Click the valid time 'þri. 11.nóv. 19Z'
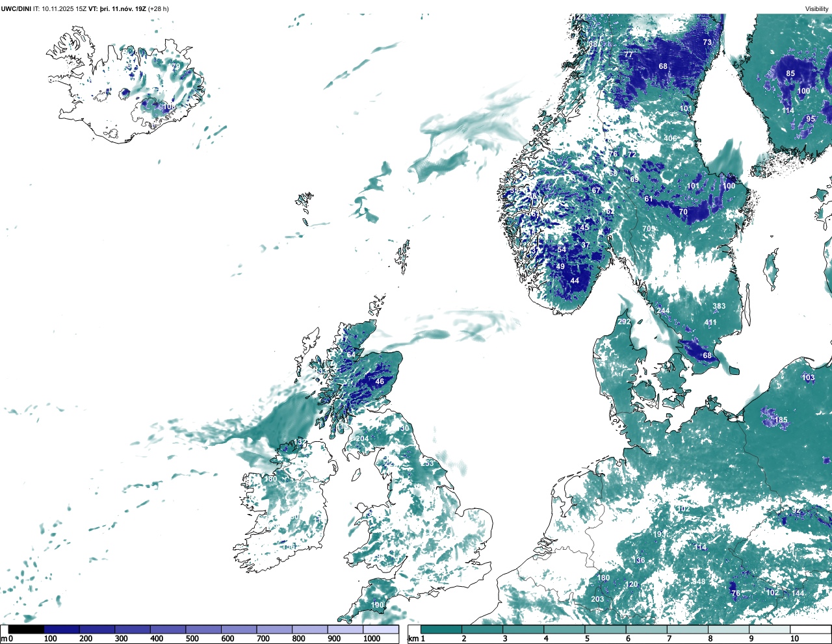 pos(122,8)
